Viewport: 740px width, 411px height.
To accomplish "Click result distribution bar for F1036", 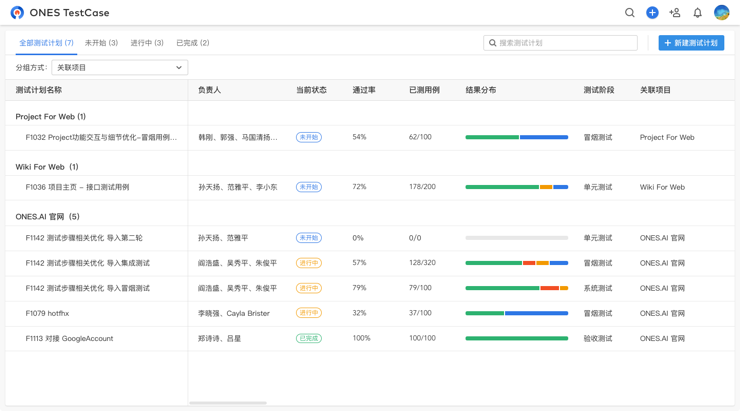I will coord(516,187).
